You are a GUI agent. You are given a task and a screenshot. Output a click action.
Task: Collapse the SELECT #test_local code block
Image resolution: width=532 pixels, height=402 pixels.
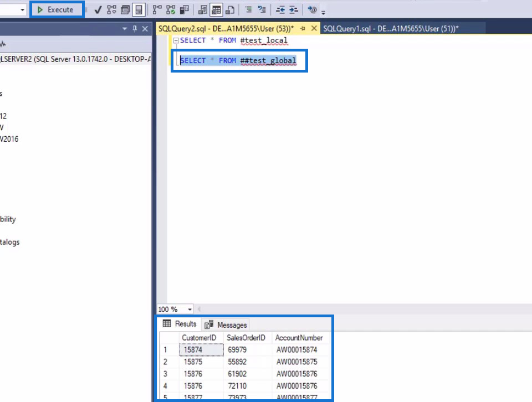tap(176, 40)
